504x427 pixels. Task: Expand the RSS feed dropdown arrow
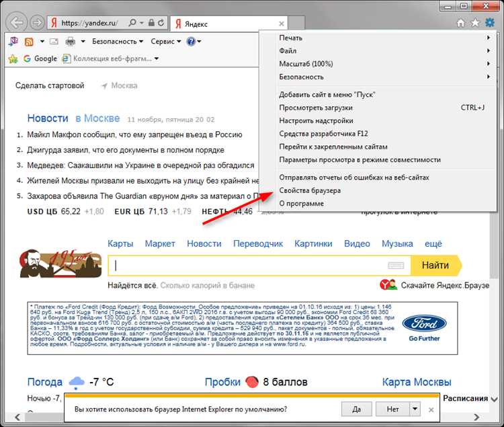(x=42, y=41)
